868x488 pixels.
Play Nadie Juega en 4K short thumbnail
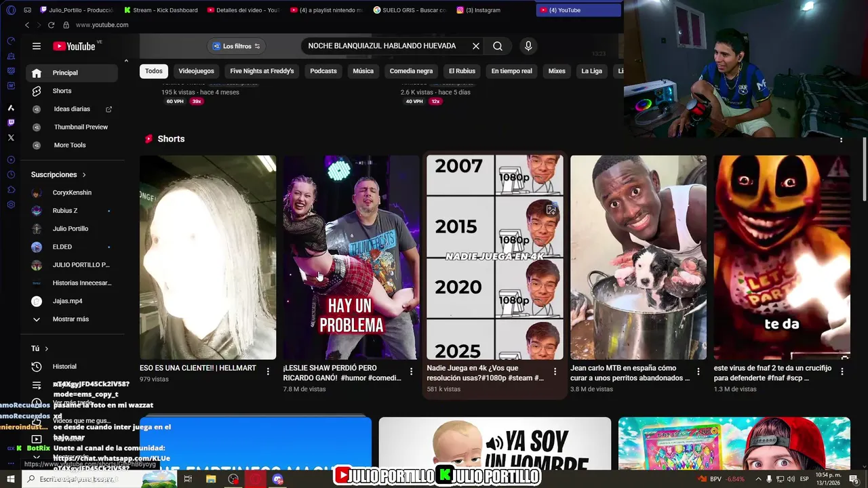tap(495, 258)
